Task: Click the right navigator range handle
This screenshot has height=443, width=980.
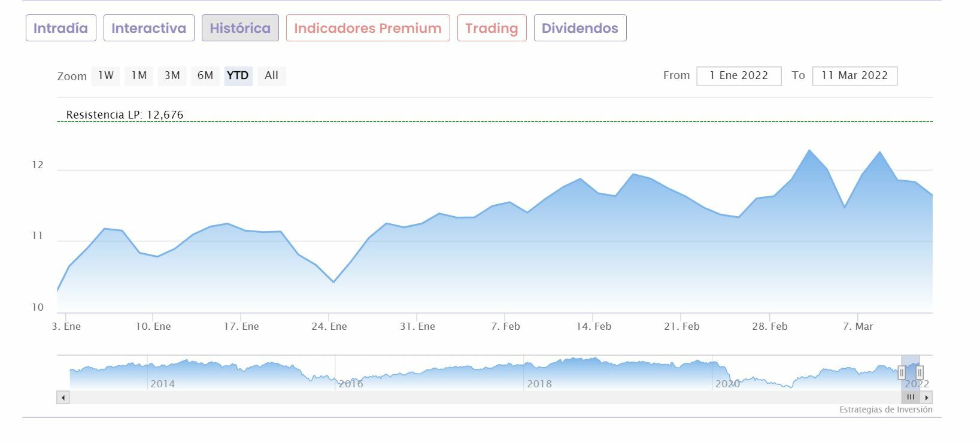Action: click(x=920, y=373)
